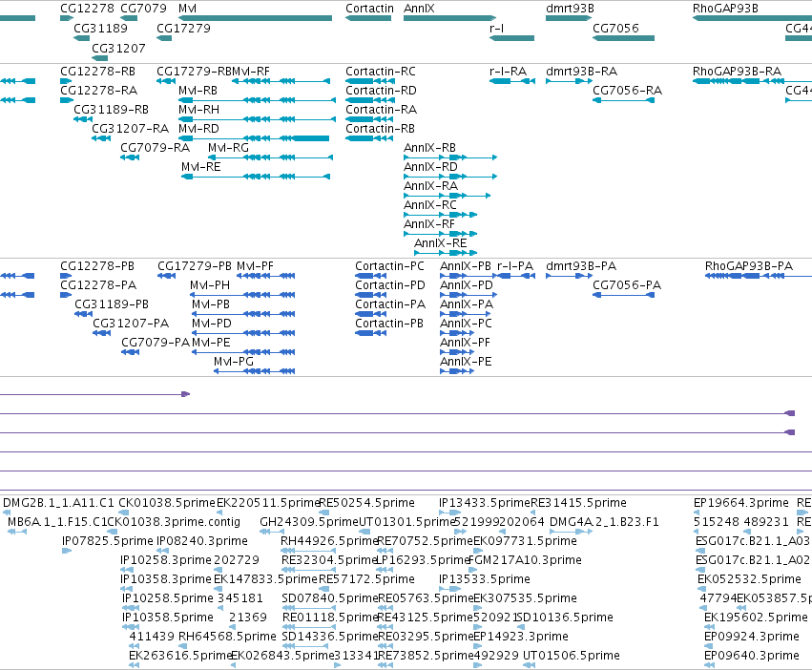Click protein dmrt93B-PA feature

click(x=569, y=276)
